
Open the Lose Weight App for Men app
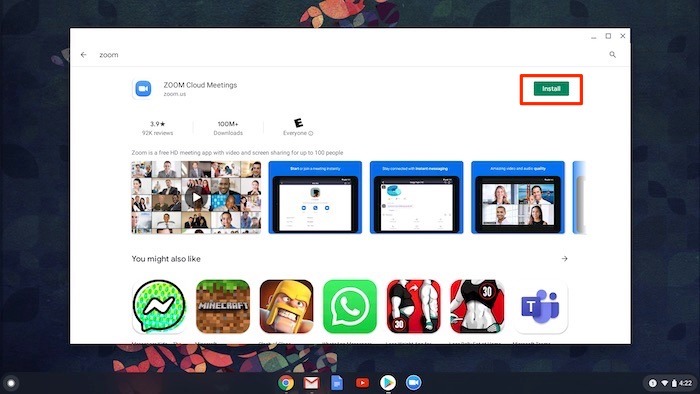[x=413, y=307]
